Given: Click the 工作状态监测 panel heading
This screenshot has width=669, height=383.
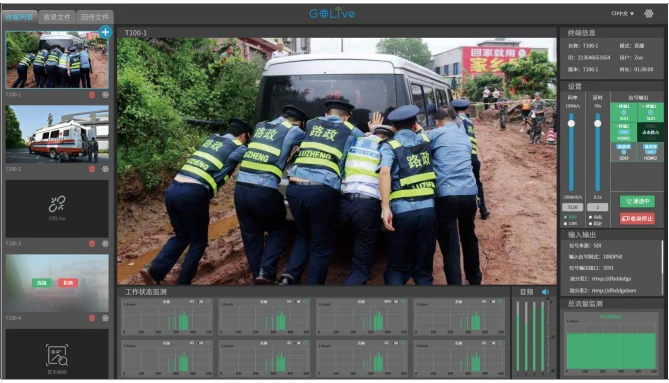Looking at the screenshot, I should click(x=145, y=292).
